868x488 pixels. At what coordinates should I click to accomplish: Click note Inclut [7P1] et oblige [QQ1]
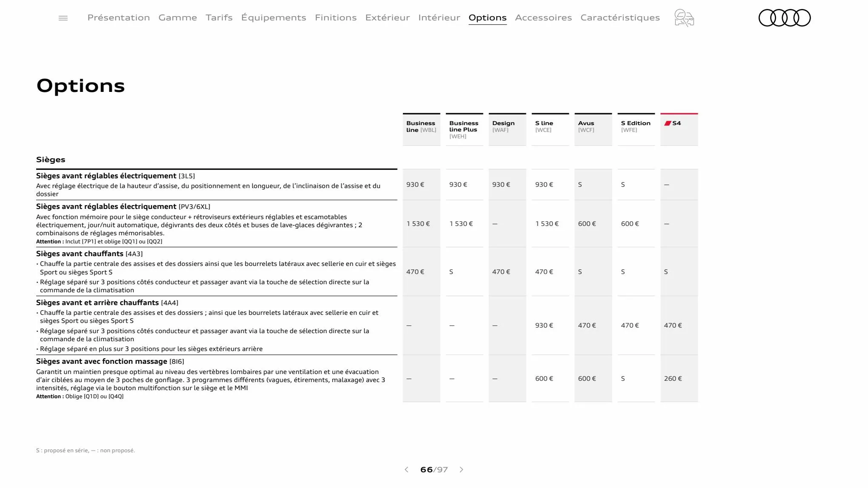[x=99, y=242]
